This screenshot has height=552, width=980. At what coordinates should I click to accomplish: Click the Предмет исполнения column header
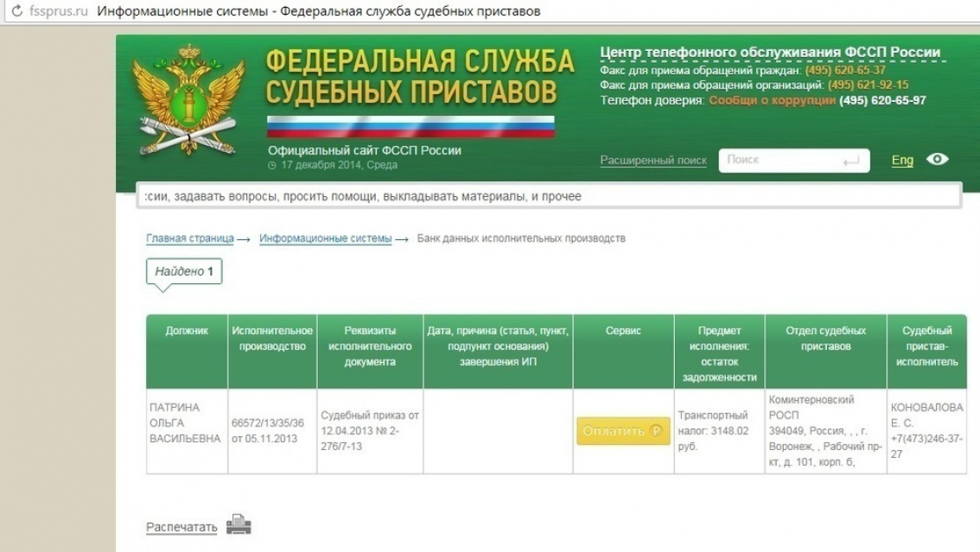tap(719, 352)
